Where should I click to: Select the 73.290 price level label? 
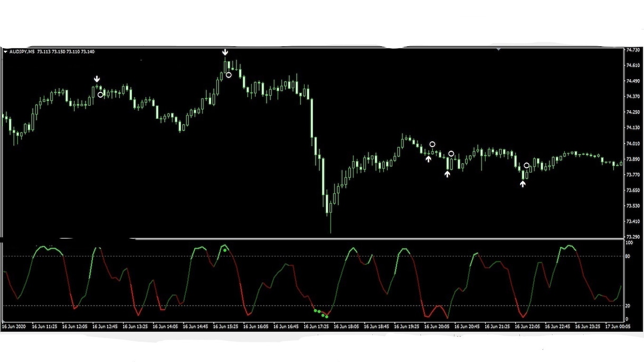(633, 237)
